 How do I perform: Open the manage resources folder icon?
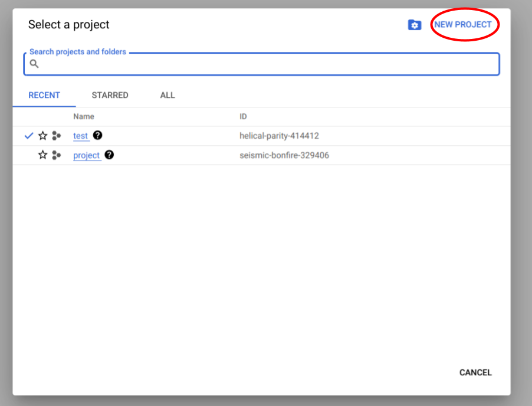415,25
